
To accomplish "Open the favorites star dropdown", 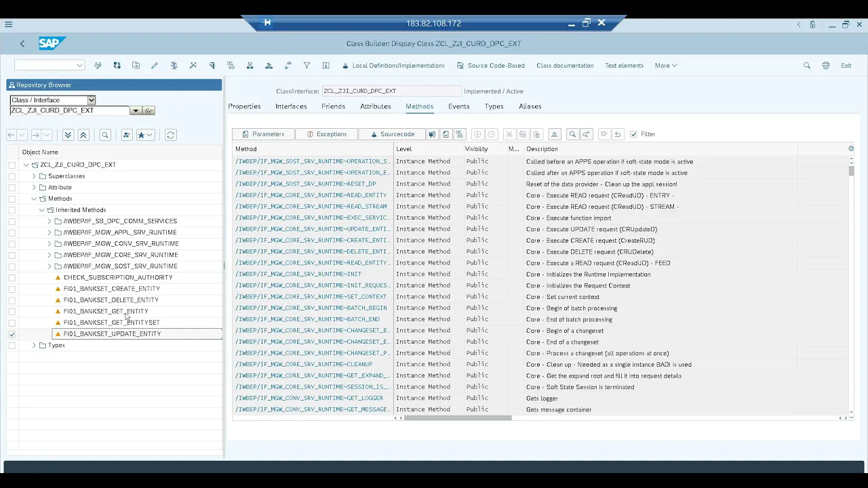I will click(146, 135).
